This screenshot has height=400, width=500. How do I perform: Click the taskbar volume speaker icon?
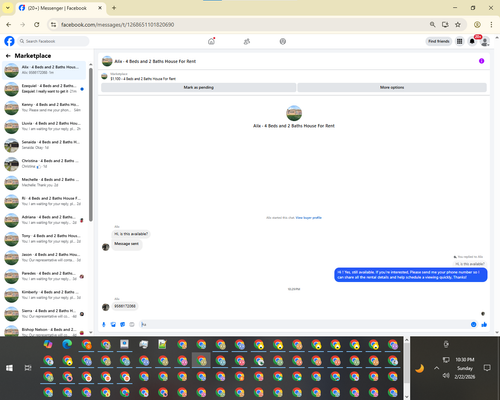[x=446, y=376]
